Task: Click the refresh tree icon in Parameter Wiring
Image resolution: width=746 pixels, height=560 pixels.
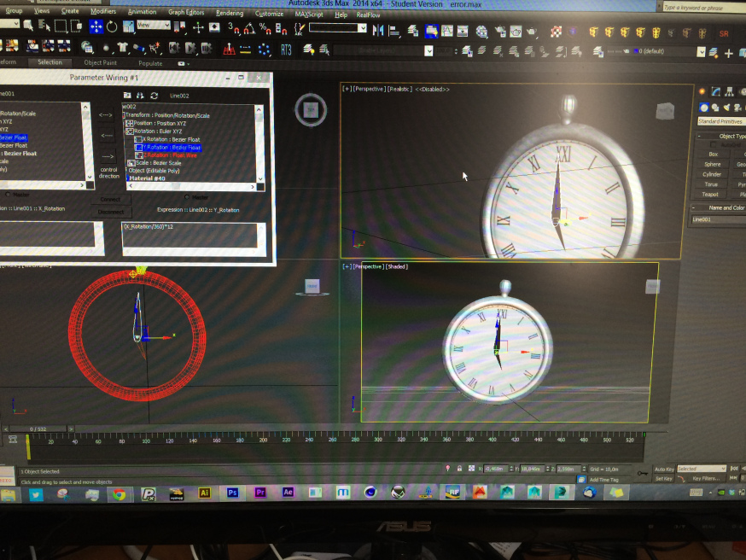Action: pos(154,95)
